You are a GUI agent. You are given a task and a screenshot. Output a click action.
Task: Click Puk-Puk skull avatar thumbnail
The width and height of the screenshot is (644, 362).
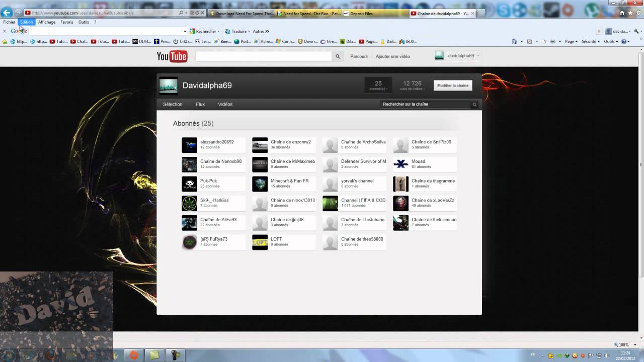click(x=189, y=184)
